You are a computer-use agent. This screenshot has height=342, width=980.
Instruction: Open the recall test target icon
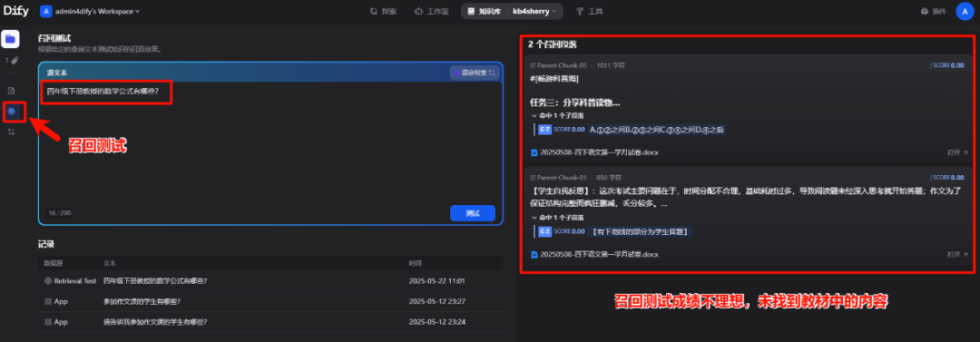point(11,112)
